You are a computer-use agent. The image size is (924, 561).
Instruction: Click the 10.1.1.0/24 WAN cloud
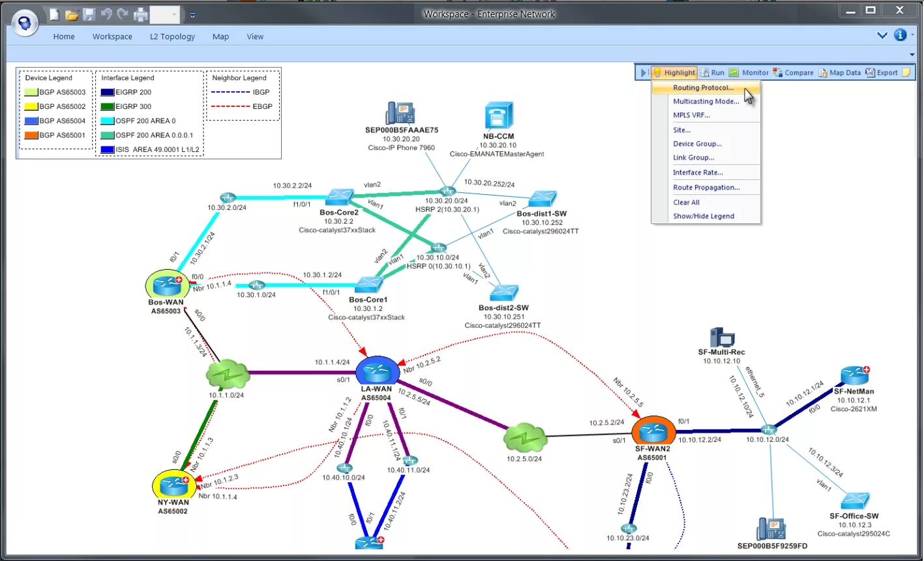pos(228,375)
